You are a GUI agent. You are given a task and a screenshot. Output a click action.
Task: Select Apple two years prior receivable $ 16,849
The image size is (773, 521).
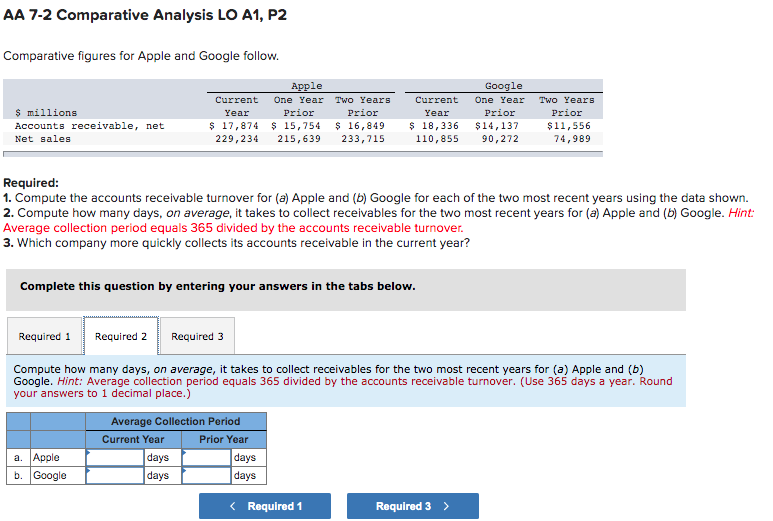[360, 126]
